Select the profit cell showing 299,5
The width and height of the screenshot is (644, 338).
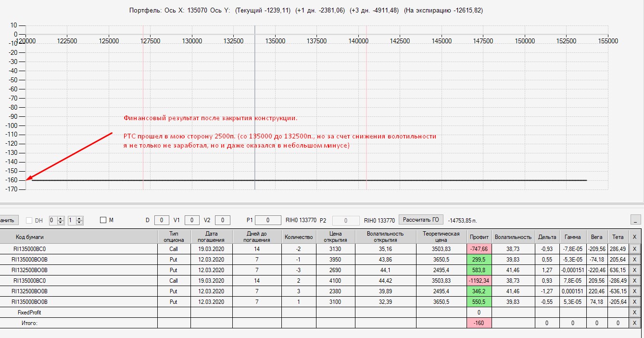(479, 259)
